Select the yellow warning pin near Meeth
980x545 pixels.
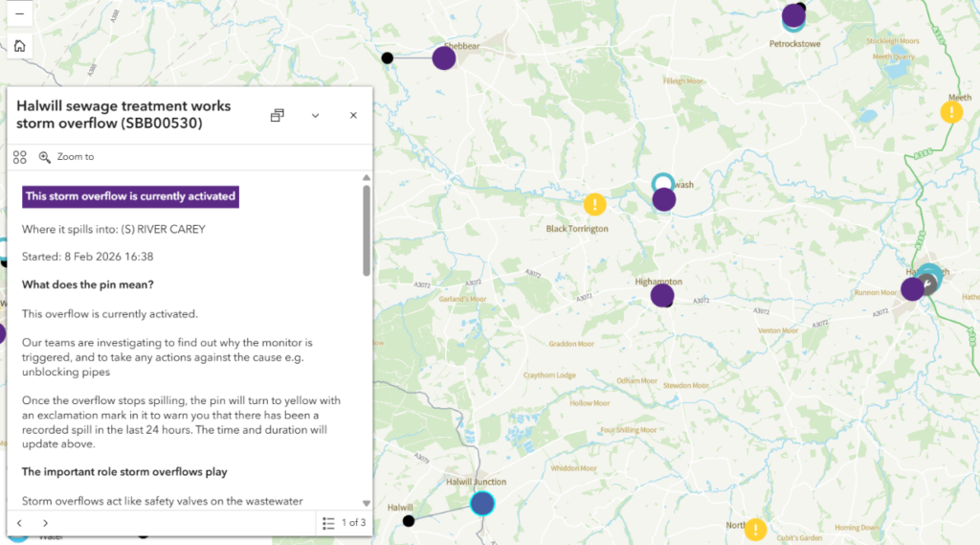click(x=951, y=112)
